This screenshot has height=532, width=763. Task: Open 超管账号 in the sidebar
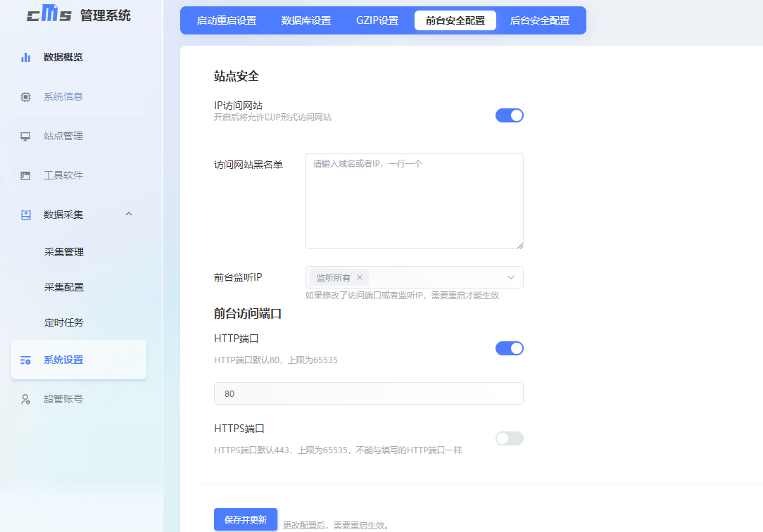click(x=63, y=399)
